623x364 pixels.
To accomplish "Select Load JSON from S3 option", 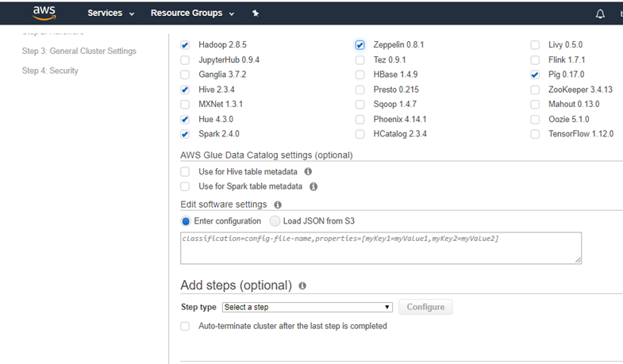I will coord(275,221).
